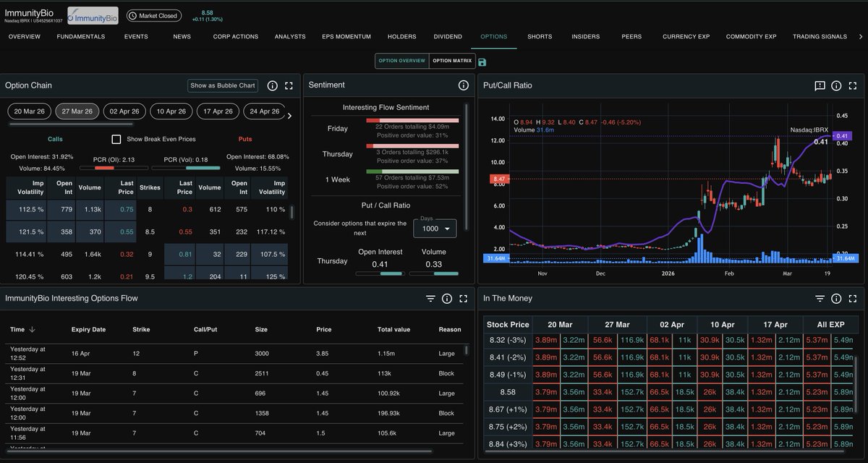The image size is (868, 463).
Task: Go to Shorts tab
Action: (540, 36)
